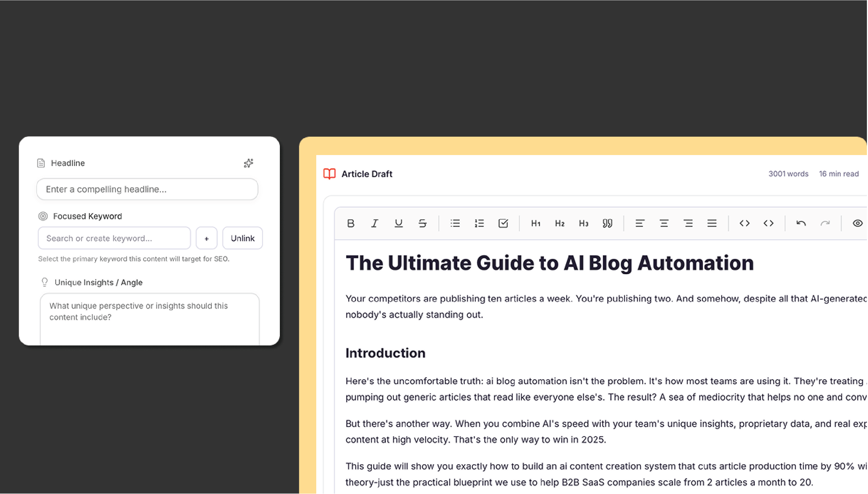Viewport: 868px width, 494px height.
Task: Set the block to Heading 2
Action: click(560, 224)
